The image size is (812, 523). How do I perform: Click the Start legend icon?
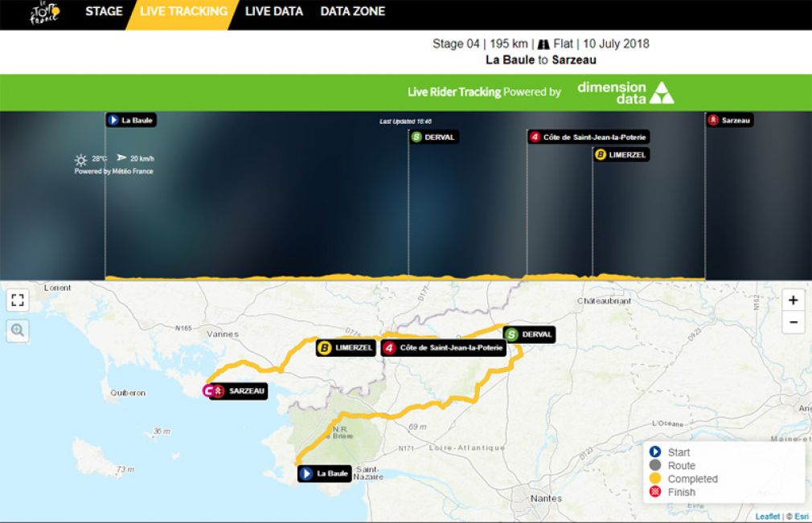pyautogui.click(x=655, y=451)
